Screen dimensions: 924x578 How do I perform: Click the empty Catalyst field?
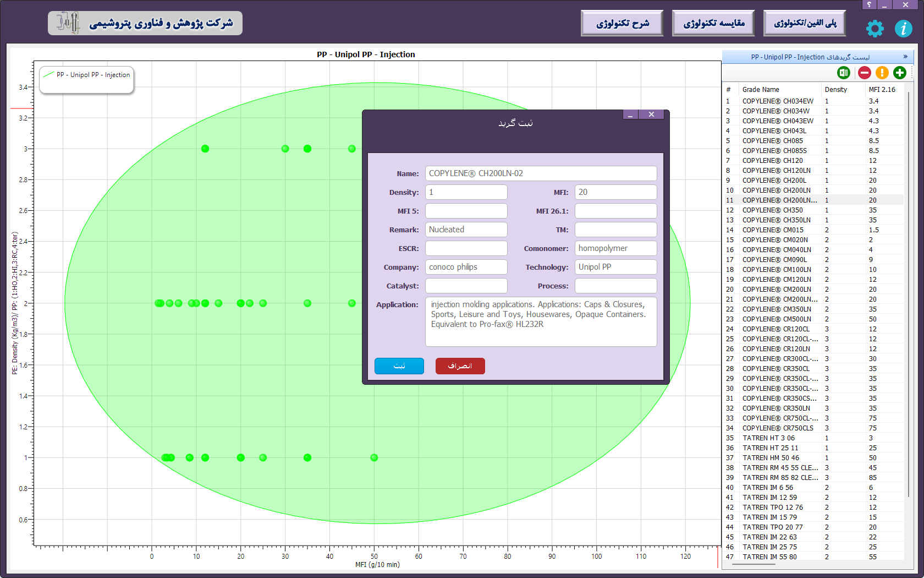point(466,286)
